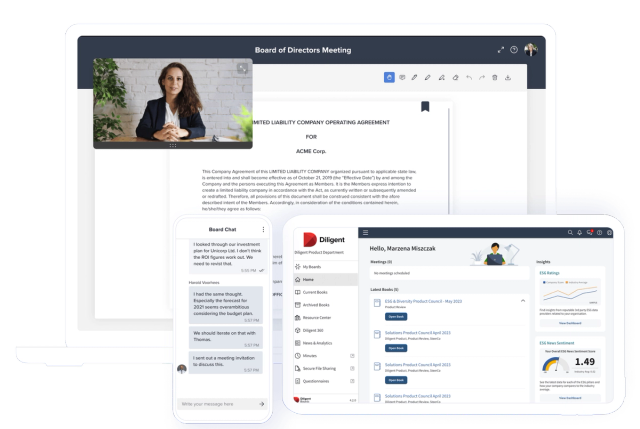The image size is (640, 429).
Task: Collapse the ESG & Diversity Product Council book
Action: point(523,301)
